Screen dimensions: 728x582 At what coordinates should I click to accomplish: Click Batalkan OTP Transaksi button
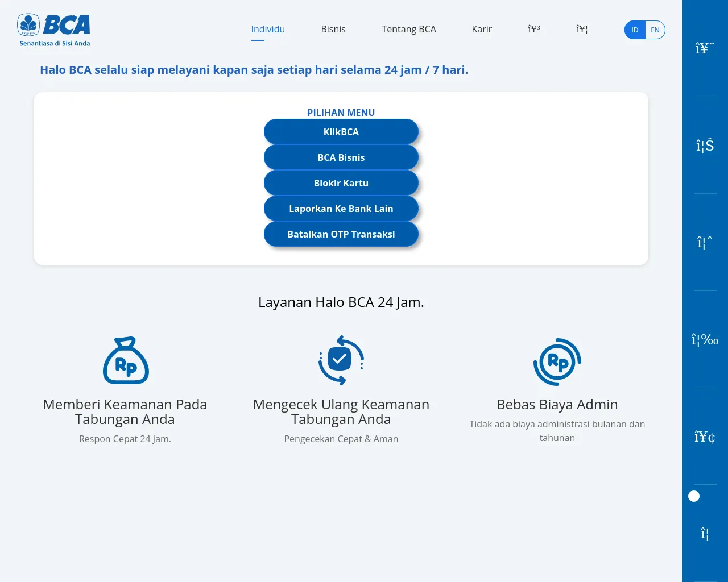[341, 234]
